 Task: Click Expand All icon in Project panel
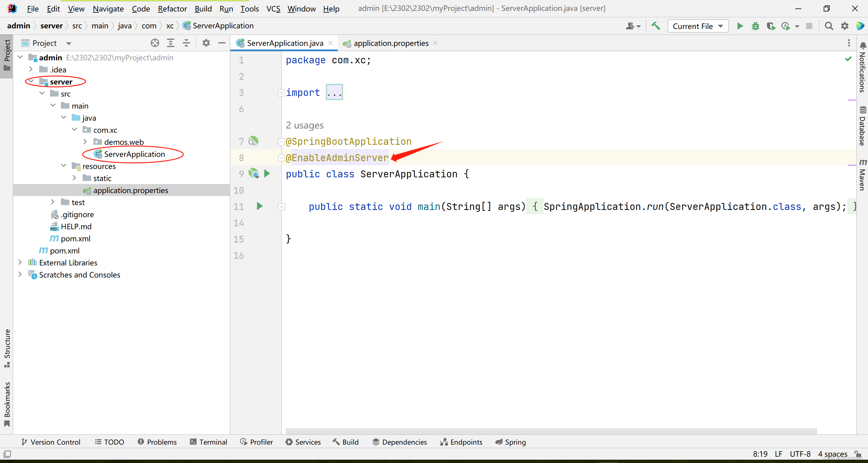[x=171, y=43]
